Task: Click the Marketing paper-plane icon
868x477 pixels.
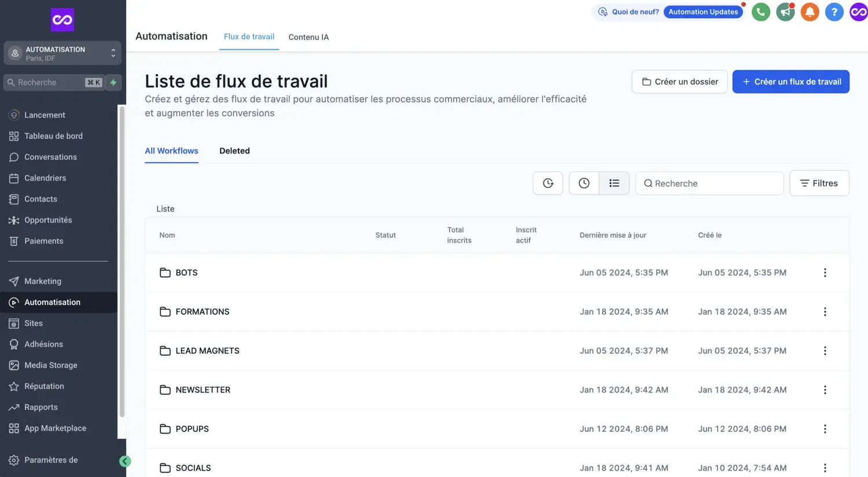Action: [x=14, y=281]
